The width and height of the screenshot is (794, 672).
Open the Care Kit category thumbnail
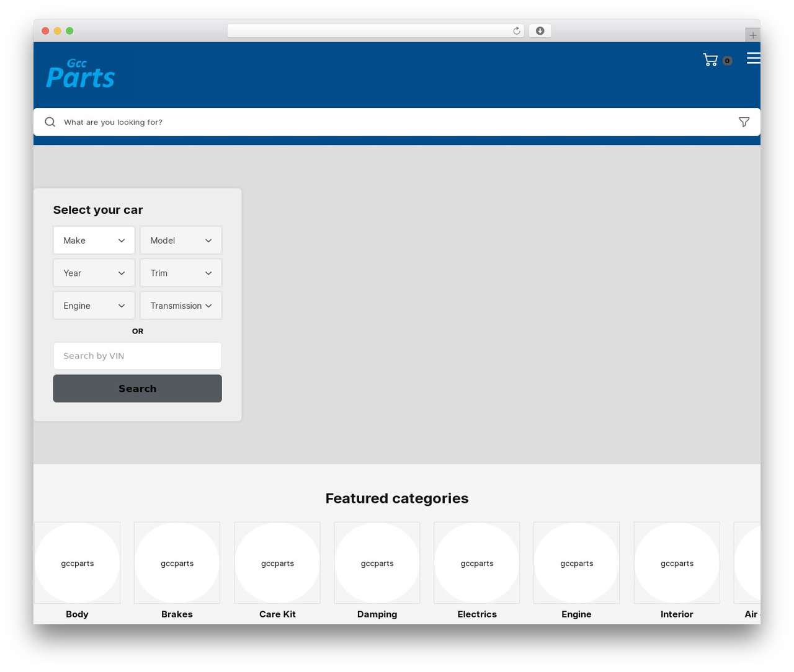[x=277, y=563]
